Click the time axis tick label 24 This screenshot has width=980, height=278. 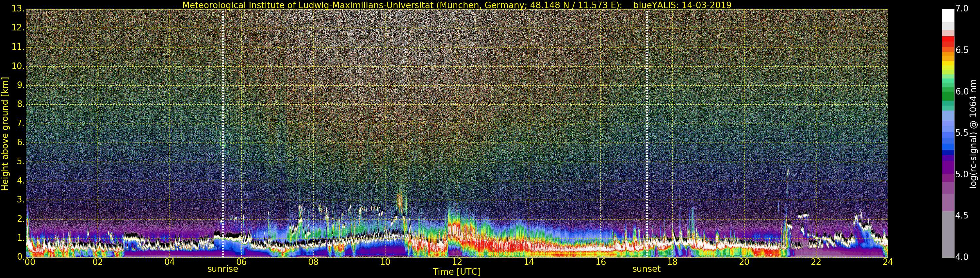click(888, 262)
